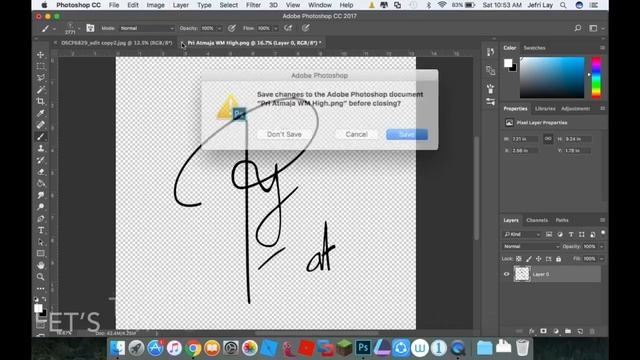Open the layer Fill dropdown arrow
This screenshot has width=640, height=360.
(601, 259)
